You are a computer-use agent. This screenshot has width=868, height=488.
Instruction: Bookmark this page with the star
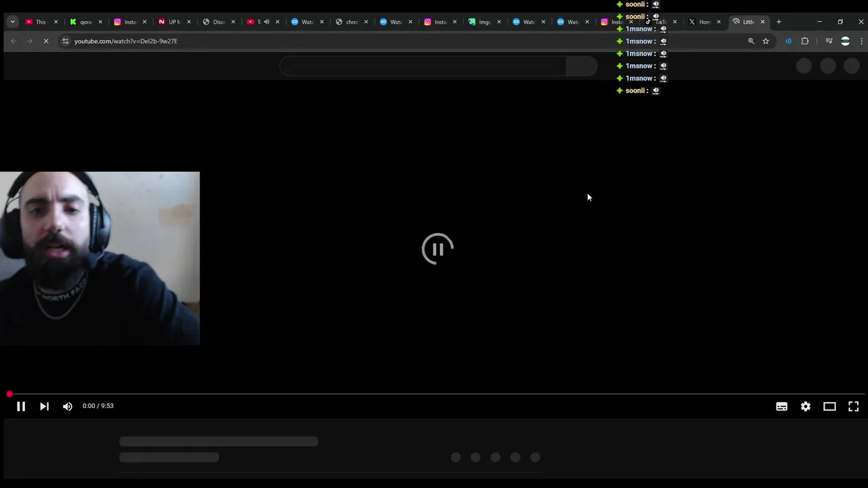click(766, 41)
